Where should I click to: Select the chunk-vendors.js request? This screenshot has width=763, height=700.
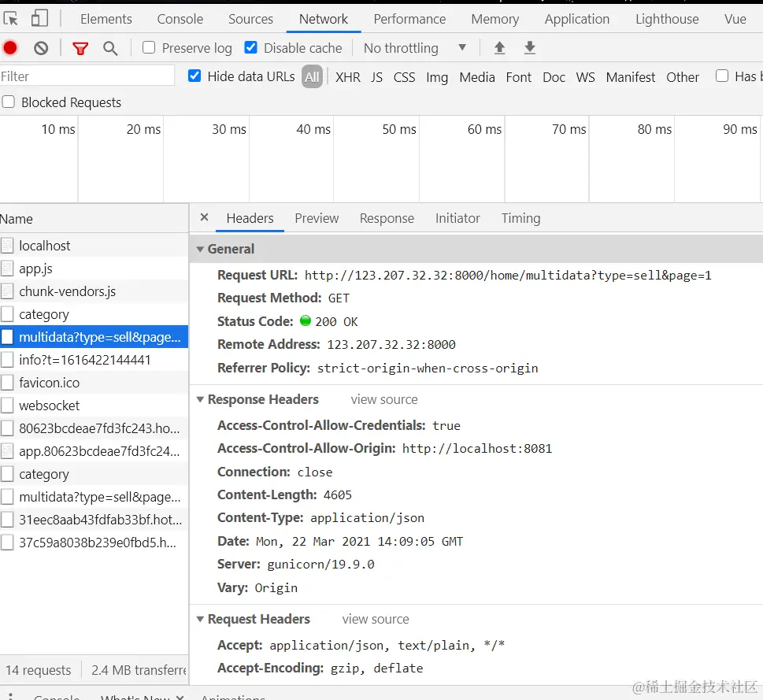(x=94, y=291)
